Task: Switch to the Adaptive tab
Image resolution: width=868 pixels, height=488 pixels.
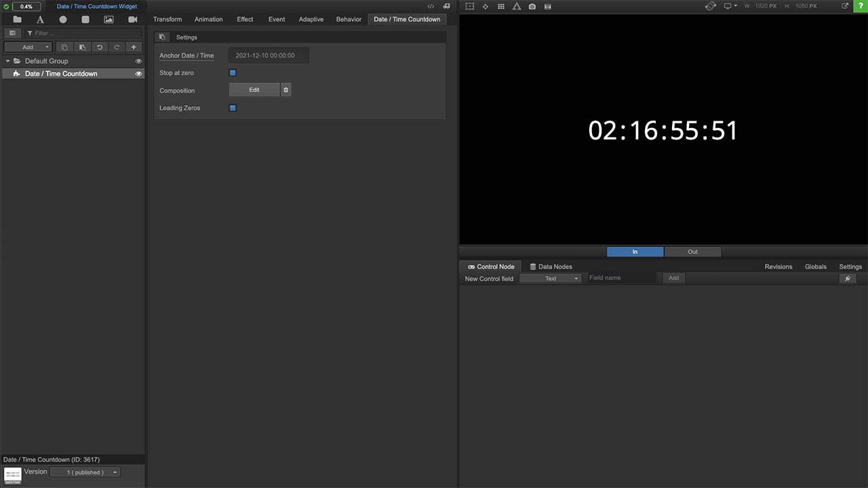Action: tap(311, 19)
